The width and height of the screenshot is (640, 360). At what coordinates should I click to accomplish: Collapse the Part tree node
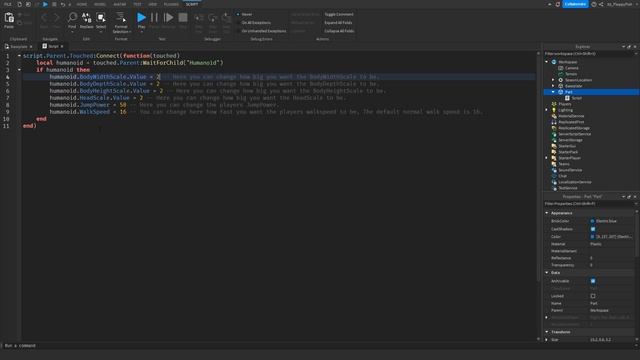pyautogui.click(x=553, y=92)
